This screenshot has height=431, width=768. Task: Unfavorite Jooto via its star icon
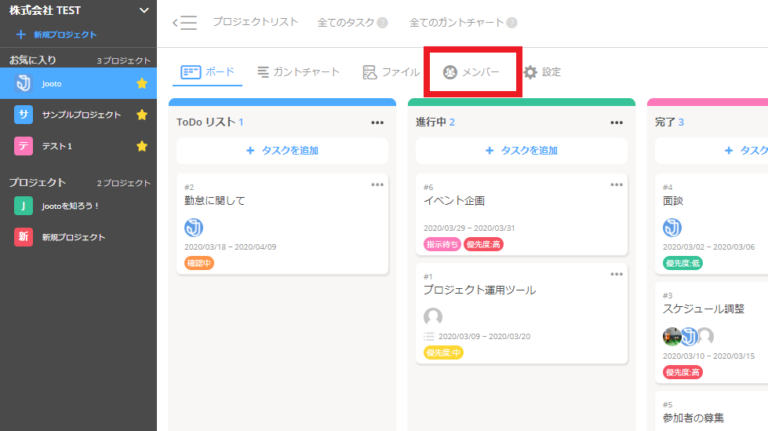[142, 83]
